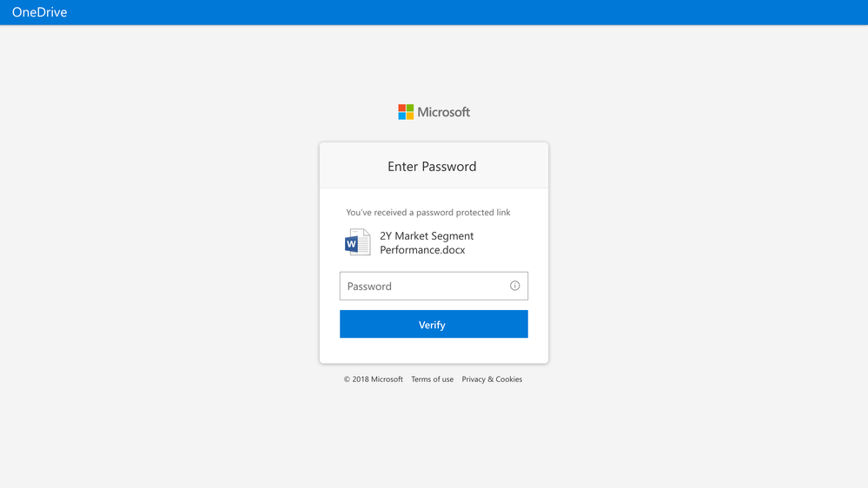
Task: Click the Enter Password heading
Action: (432, 167)
